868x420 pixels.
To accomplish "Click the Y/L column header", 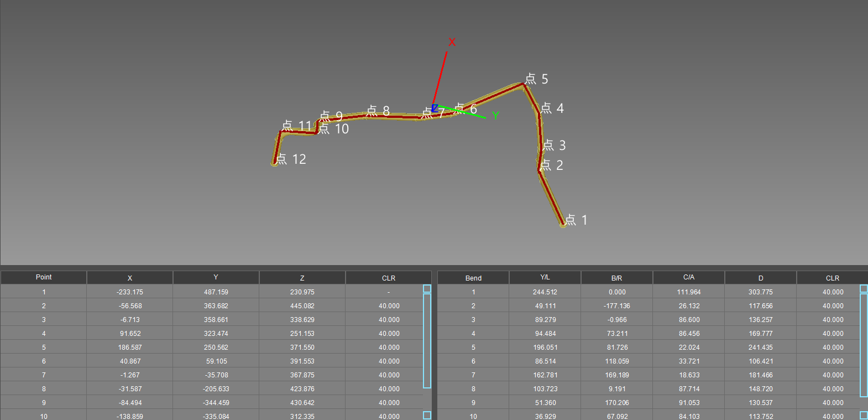I will [x=545, y=277].
